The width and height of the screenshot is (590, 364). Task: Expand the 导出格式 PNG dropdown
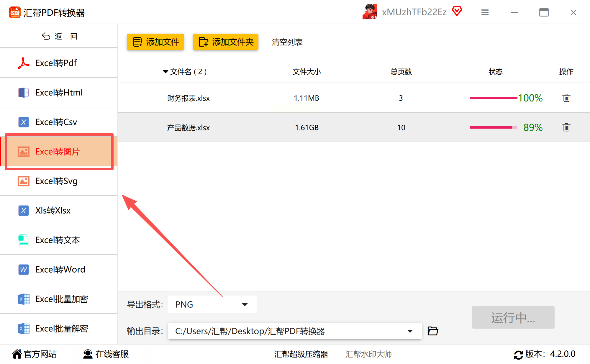click(x=245, y=304)
